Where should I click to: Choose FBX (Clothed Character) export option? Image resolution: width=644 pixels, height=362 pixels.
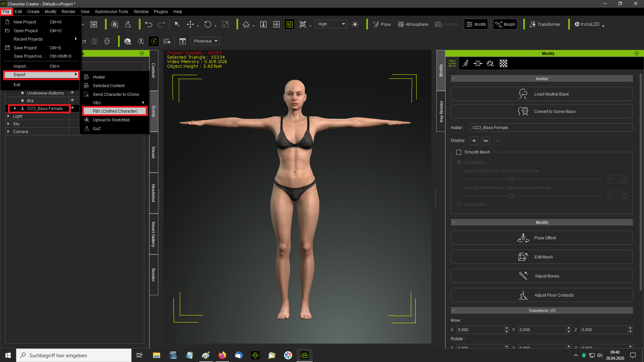pos(115,111)
